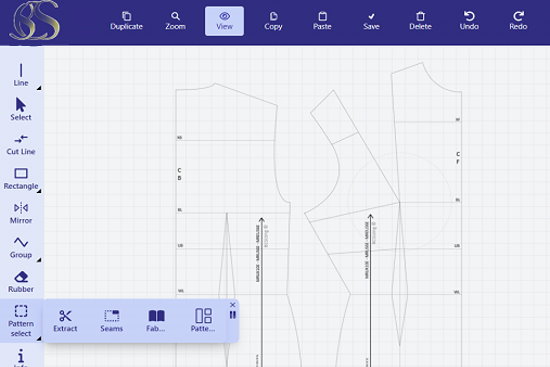Toggle the View eye button
550x367 pixels.
click(224, 21)
